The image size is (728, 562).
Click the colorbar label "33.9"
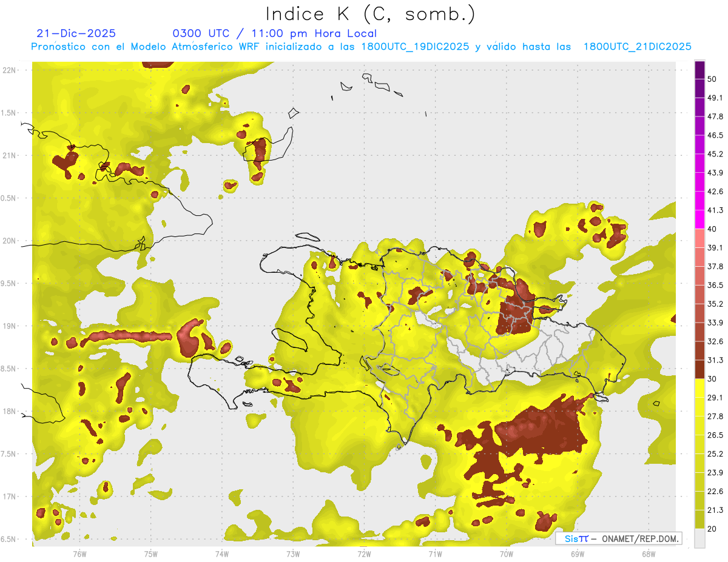tap(715, 323)
